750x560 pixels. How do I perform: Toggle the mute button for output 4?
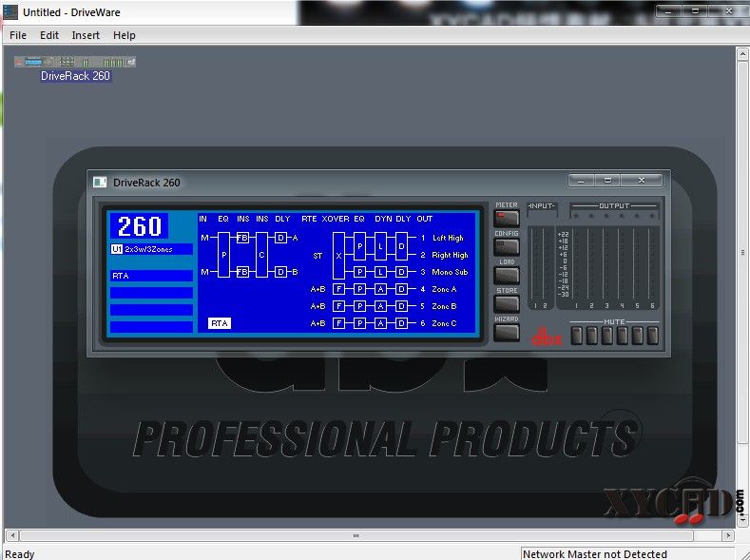click(623, 336)
